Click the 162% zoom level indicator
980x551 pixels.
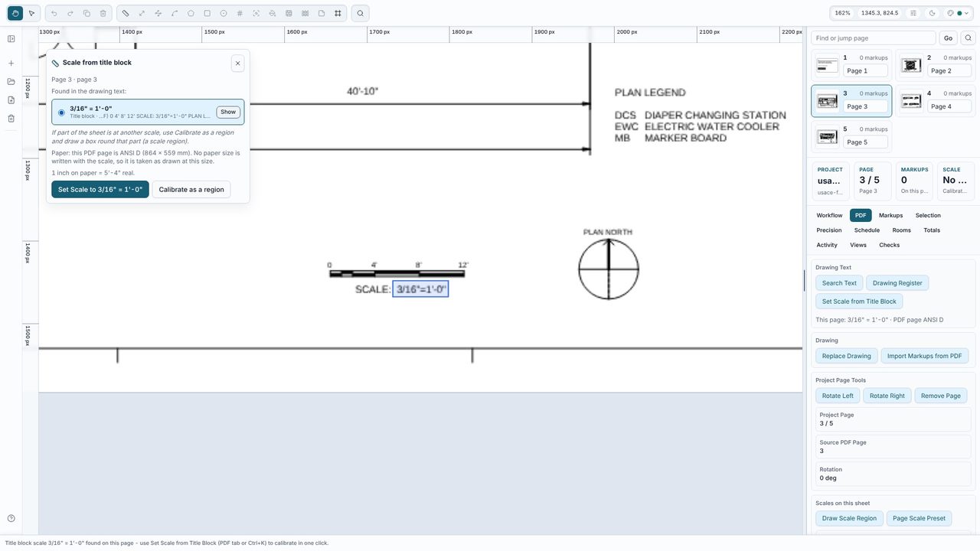point(843,13)
